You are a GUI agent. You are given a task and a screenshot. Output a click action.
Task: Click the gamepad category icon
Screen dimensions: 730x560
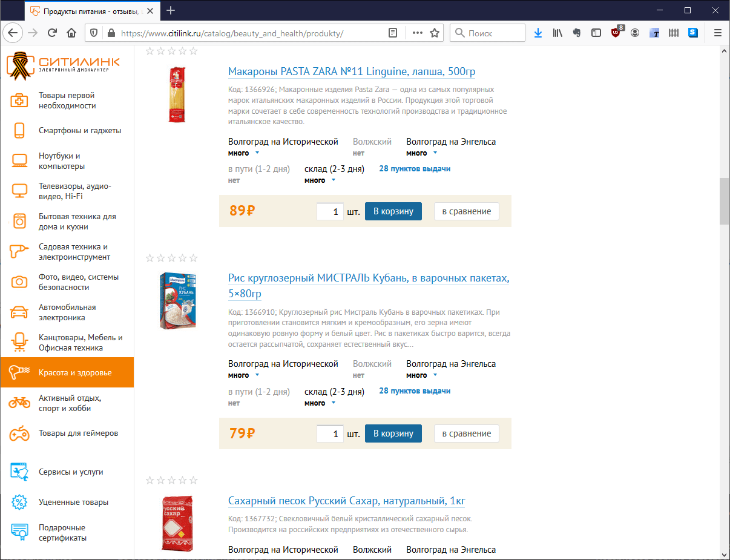(19, 433)
